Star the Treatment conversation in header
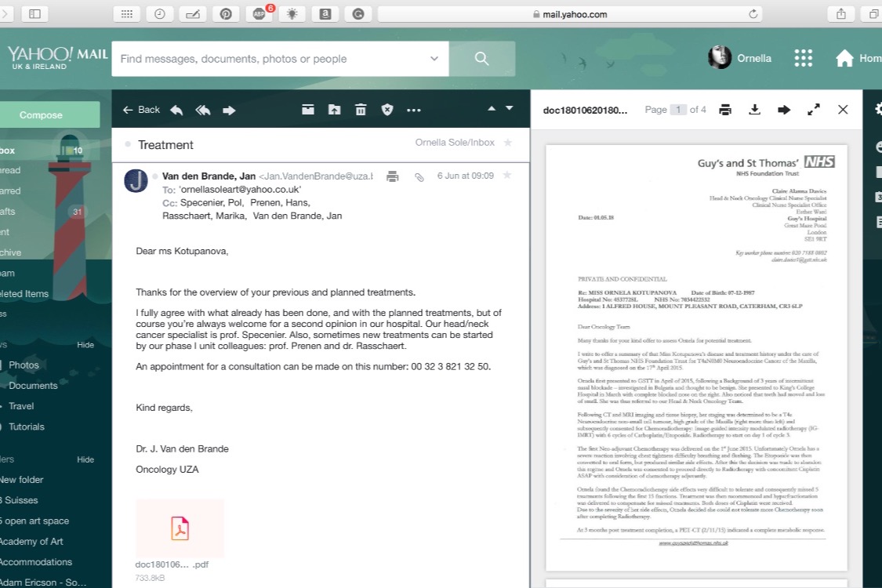Screen dimensions: 882x588 click(x=508, y=143)
